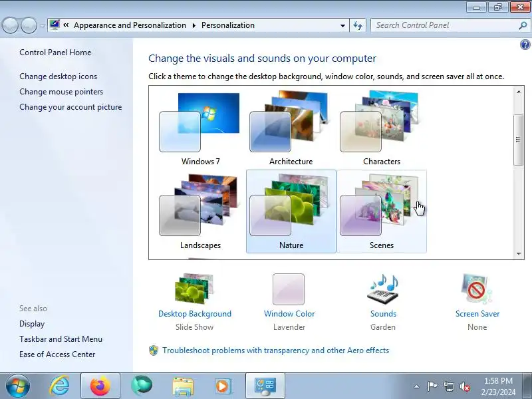Choose the Characters theme

coord(381,127)
